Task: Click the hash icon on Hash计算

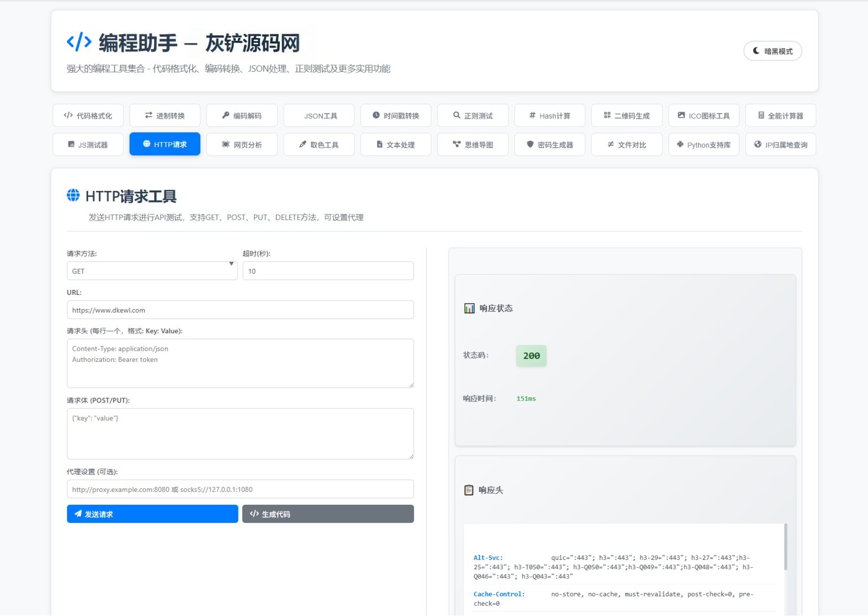Action: pos(532,115)
